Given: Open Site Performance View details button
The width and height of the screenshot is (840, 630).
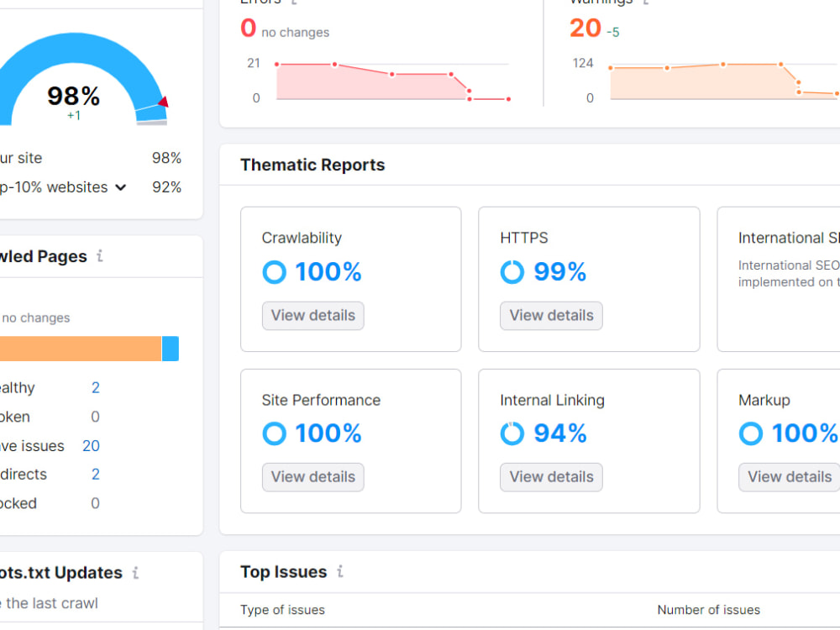Looking at the screenshot, I should 312,477.
